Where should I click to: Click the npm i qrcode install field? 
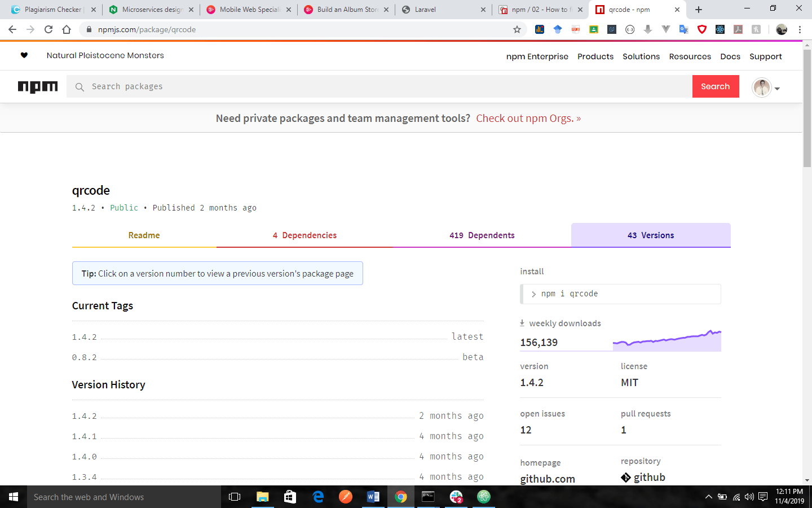620,294
